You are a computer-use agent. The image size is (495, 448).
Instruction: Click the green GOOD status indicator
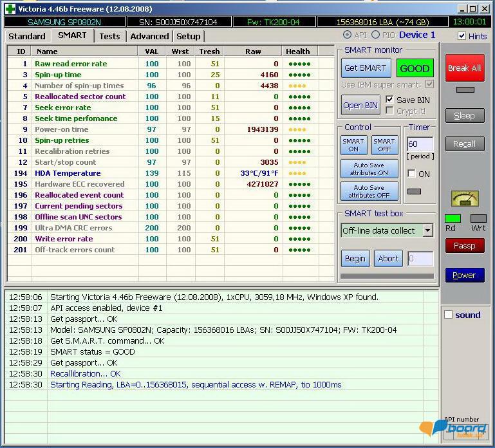(x=415, y=68)
